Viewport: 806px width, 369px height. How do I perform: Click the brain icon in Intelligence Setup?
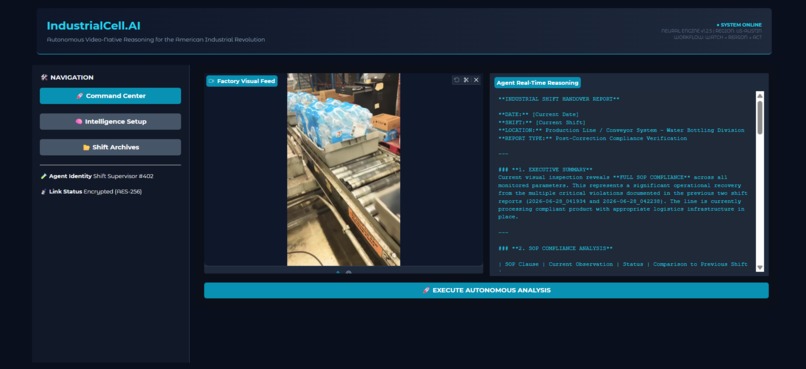pos(79,122)
